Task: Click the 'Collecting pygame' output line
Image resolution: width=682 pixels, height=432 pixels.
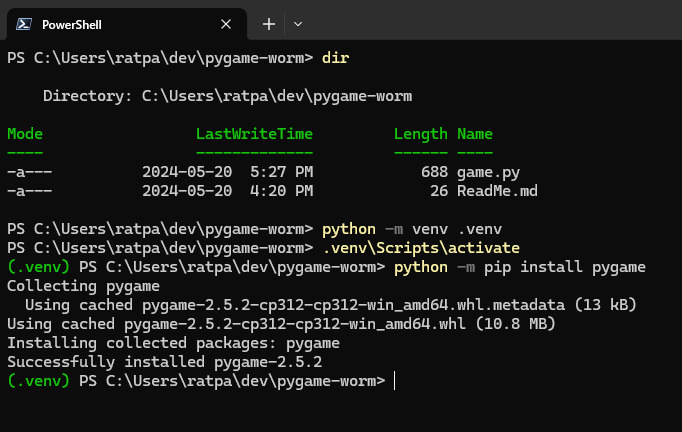Action: pos(69,286)
